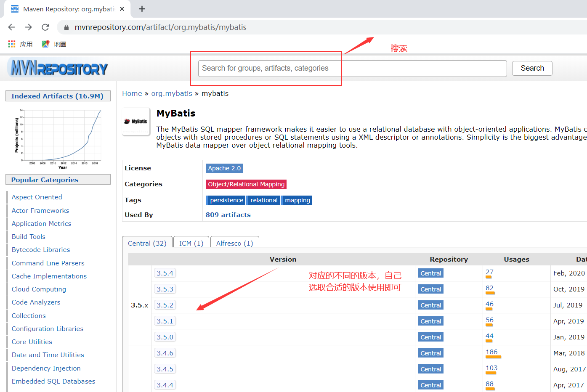Open the apps grid bookmark icon

coord(12,44)
